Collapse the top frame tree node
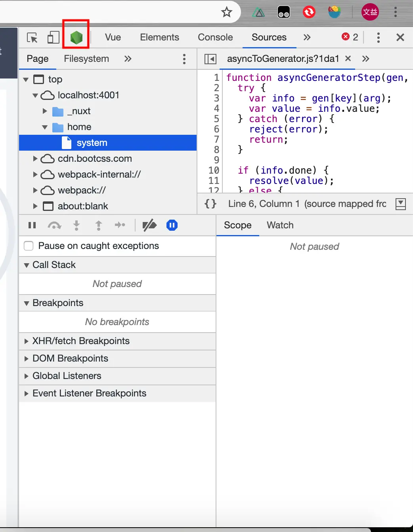This screenshot has width=413, height=532. (26, 80)
